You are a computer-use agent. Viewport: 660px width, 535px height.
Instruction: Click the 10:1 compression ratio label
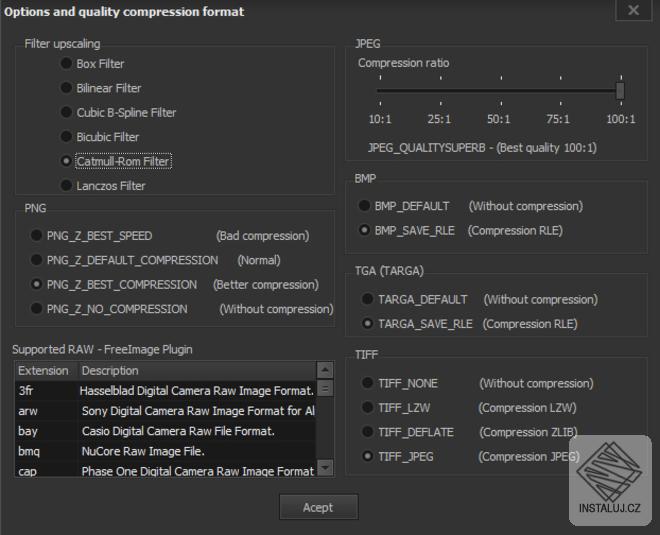pos(380,119)
